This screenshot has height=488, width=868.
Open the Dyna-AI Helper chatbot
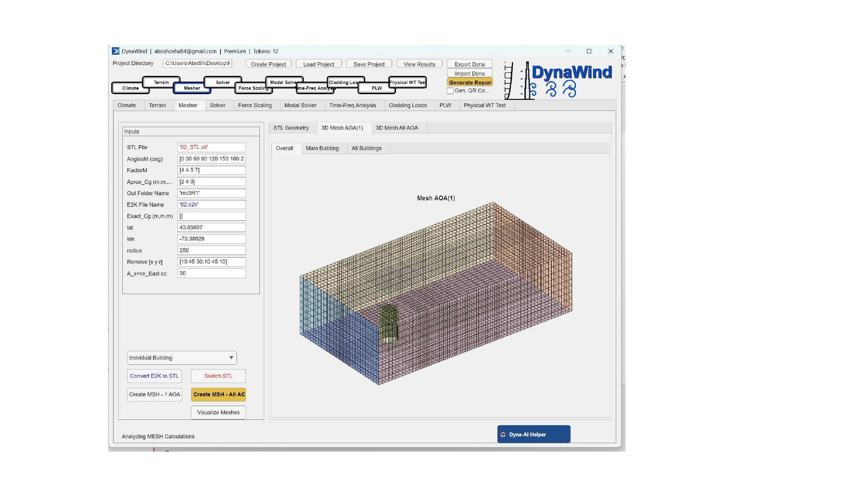[534, 434]
